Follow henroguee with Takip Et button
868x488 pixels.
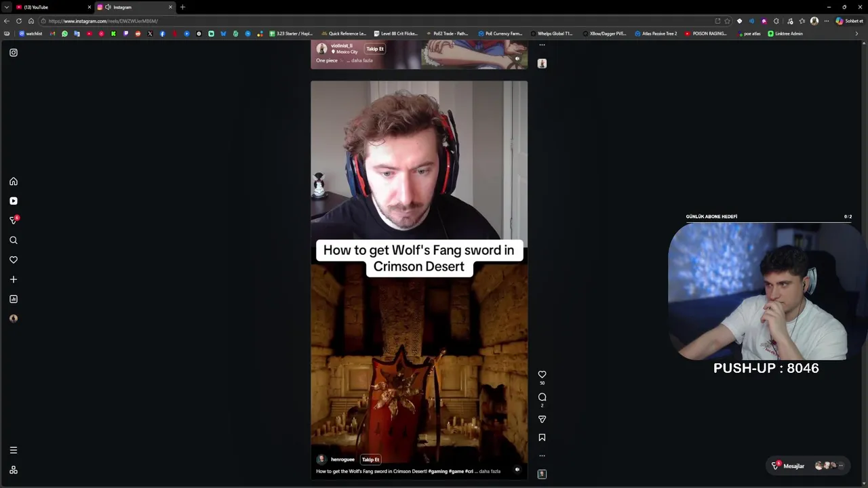[x=370, y=460]
